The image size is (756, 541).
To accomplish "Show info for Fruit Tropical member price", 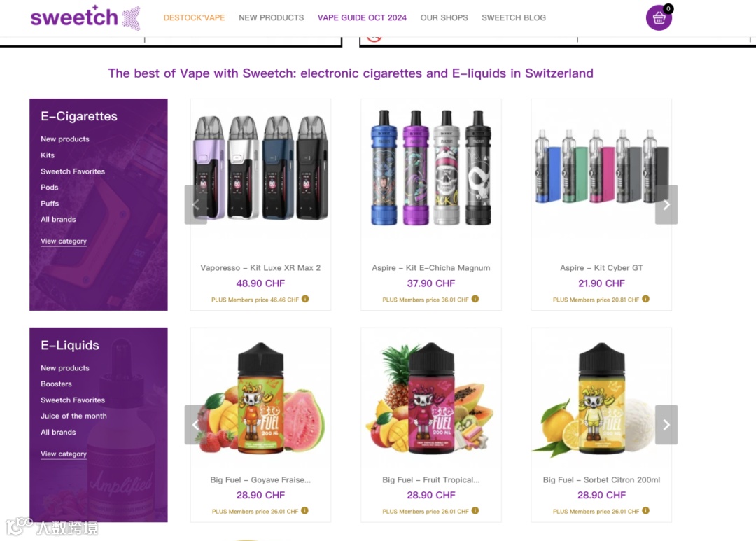I will tap(475, 511).
